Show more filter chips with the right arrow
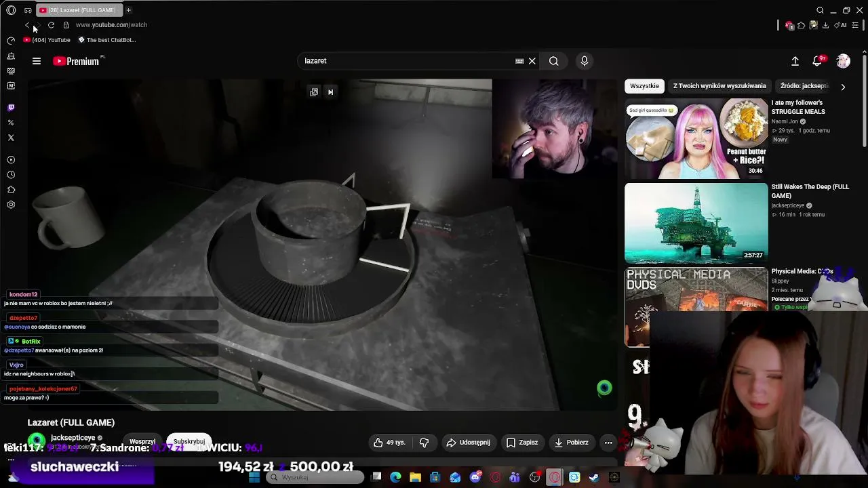The width and height of the screenshot is (868, 488). [843, 87]
